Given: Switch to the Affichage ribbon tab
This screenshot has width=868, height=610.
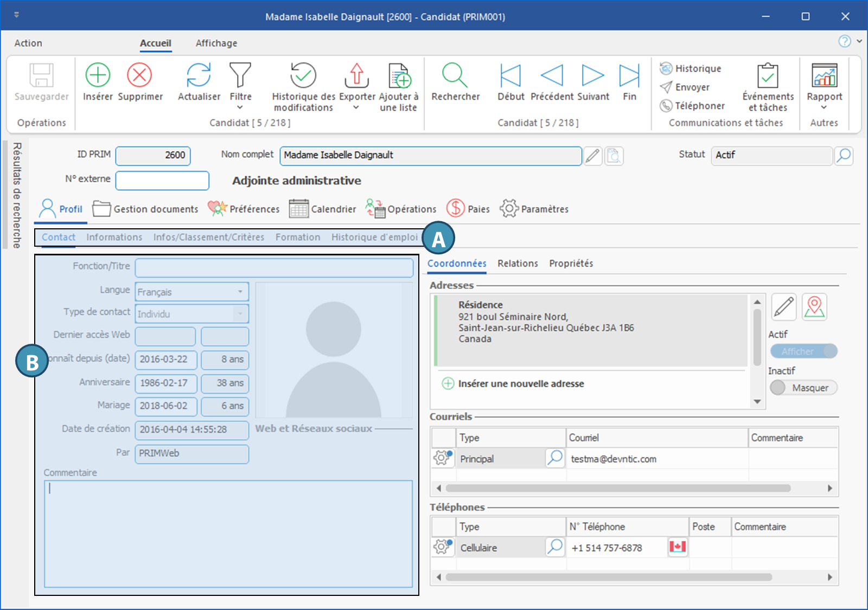Looking at the screenshot, I should (x=216, y=43).
